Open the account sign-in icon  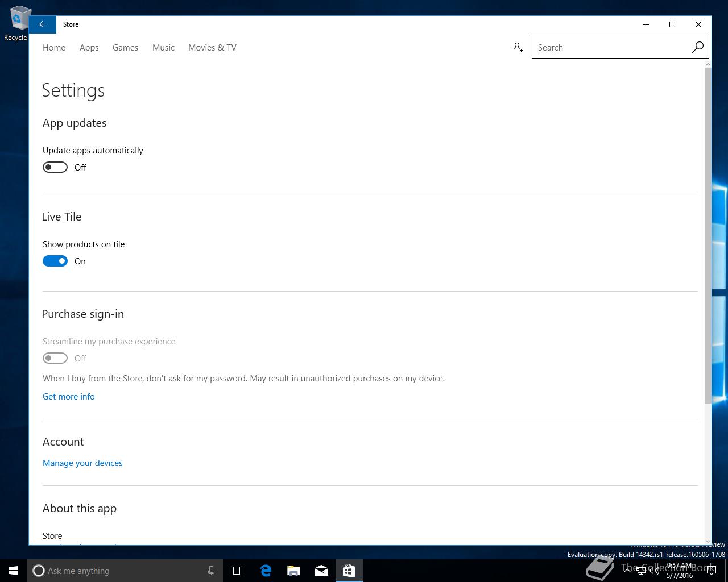pos(518,47)
